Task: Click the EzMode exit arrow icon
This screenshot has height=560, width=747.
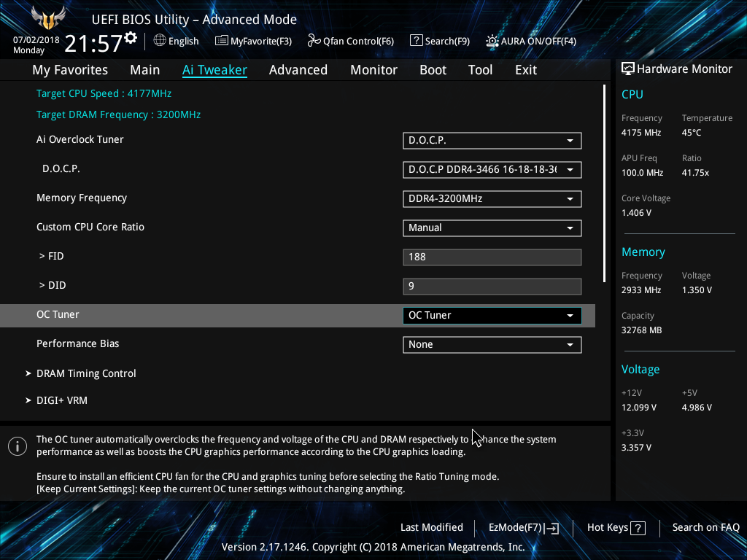Action: pyautogui.click(x=551, y=528)
